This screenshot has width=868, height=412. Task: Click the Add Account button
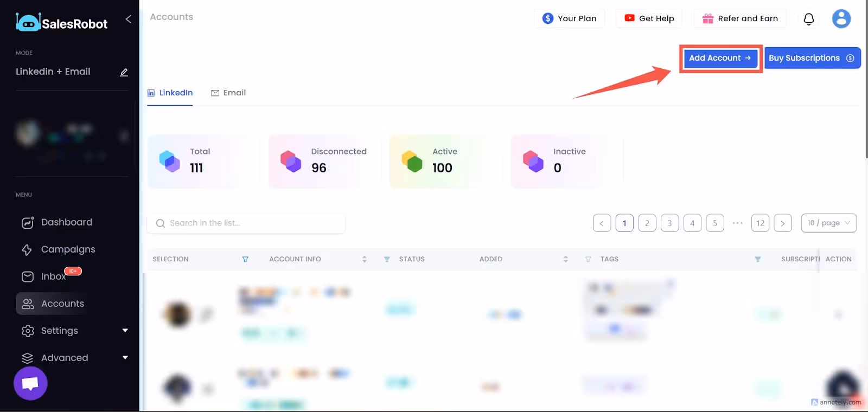[x=720, y=58]
